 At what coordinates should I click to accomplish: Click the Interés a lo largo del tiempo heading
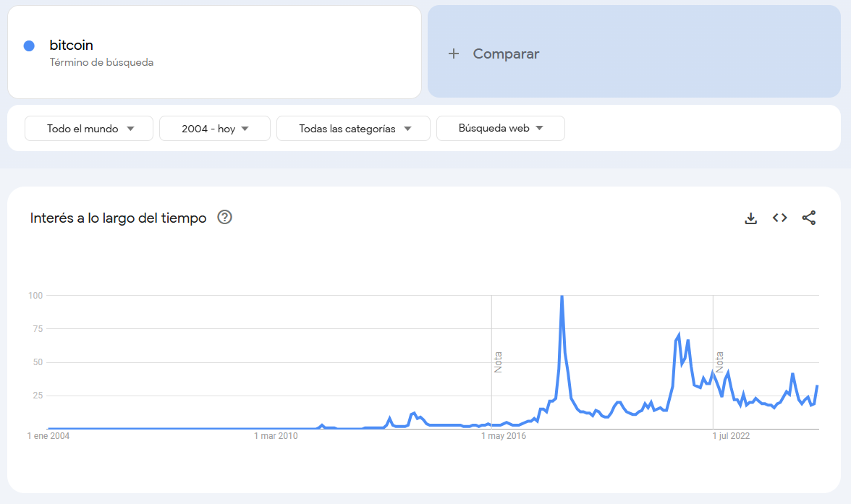(x=119, y=218)
